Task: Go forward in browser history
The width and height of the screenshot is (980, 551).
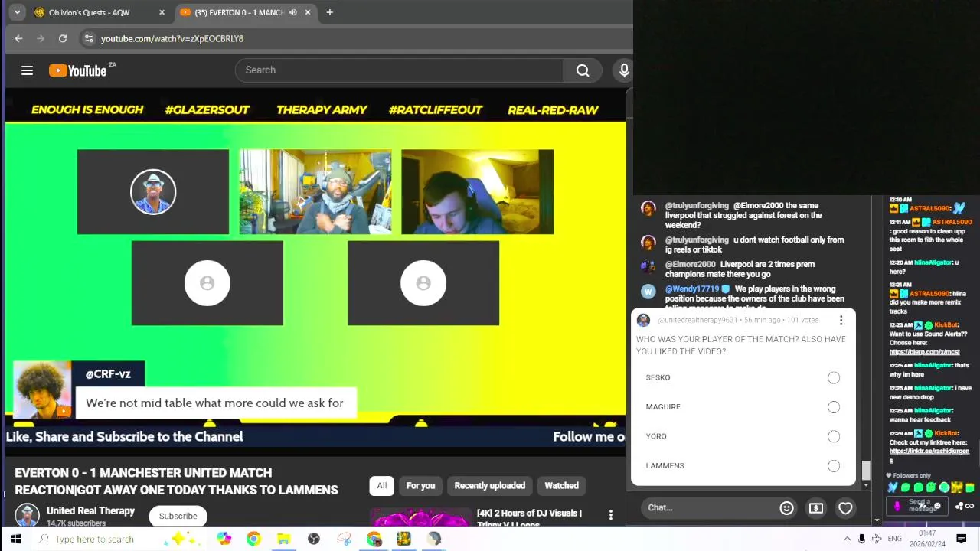Action: (x=41, y=38)
